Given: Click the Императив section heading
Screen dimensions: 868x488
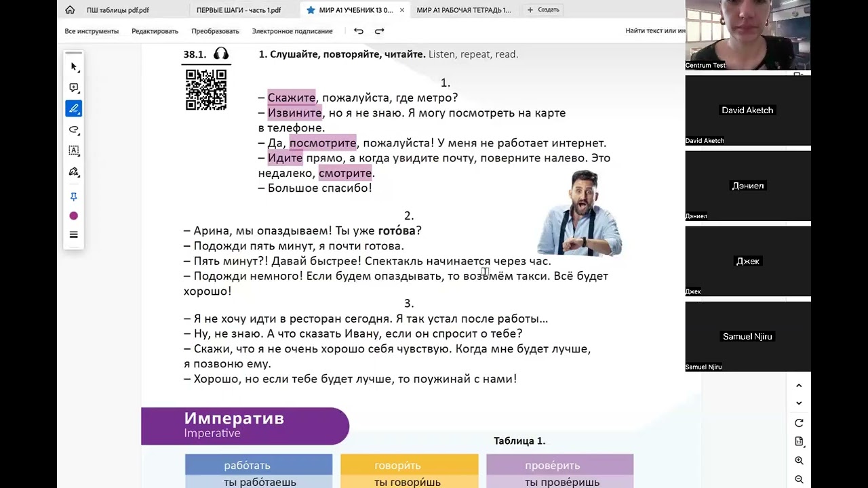Looking at the screenshot, I should pos(234,418).
